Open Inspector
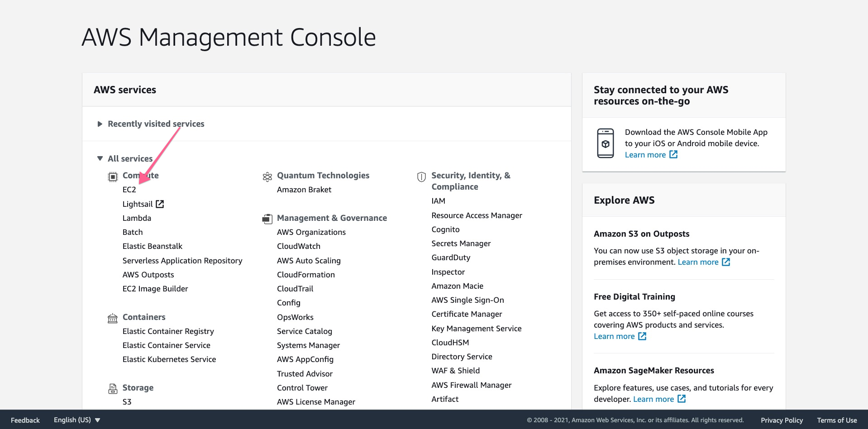 (448, 272)
